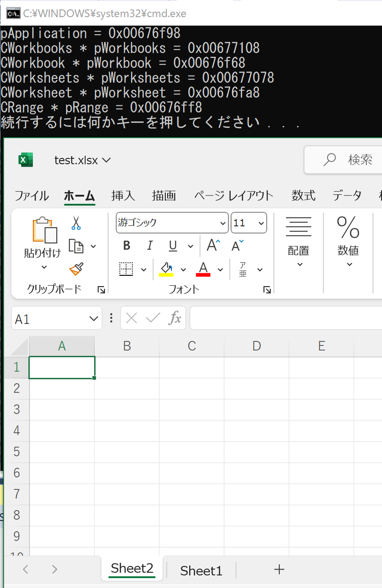Click the search magnifier icon
This screenshot has height=588, width=382.
[x=331, y=159]
